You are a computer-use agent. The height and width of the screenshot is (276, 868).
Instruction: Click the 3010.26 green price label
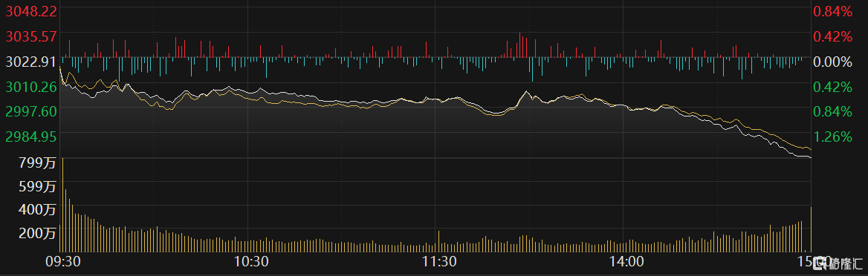(31, 87)
